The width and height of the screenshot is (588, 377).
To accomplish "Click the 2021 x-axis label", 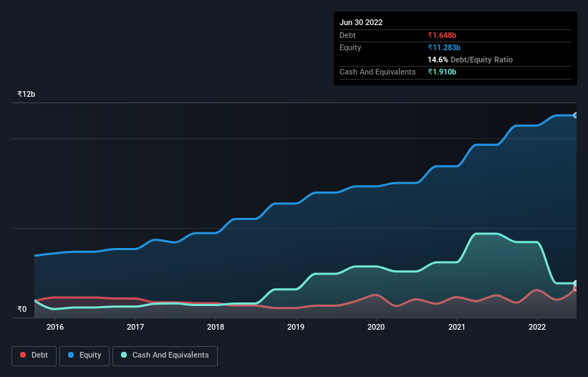I will point(457,327).
